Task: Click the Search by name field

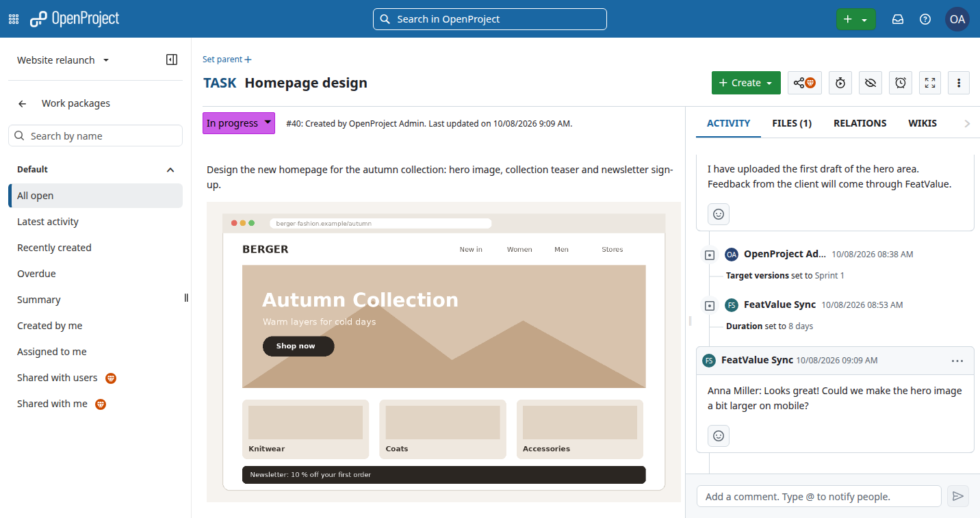Action: tap(96, 135)
